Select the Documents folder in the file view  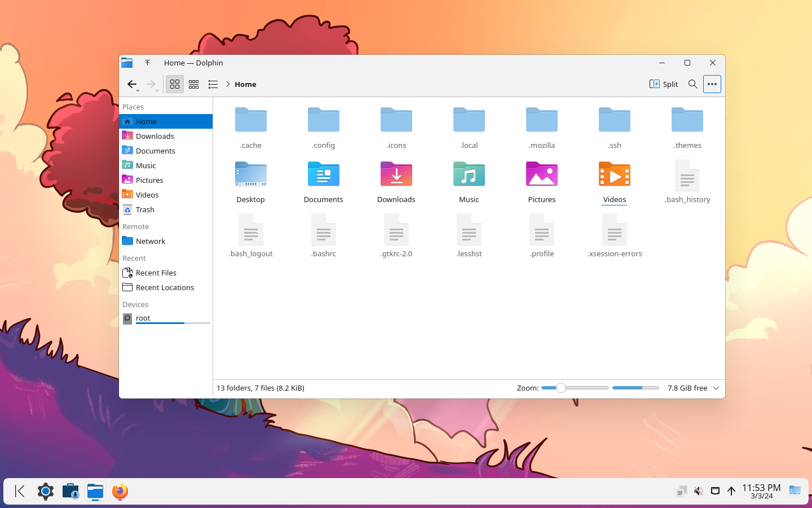click(x=323, y=174)
